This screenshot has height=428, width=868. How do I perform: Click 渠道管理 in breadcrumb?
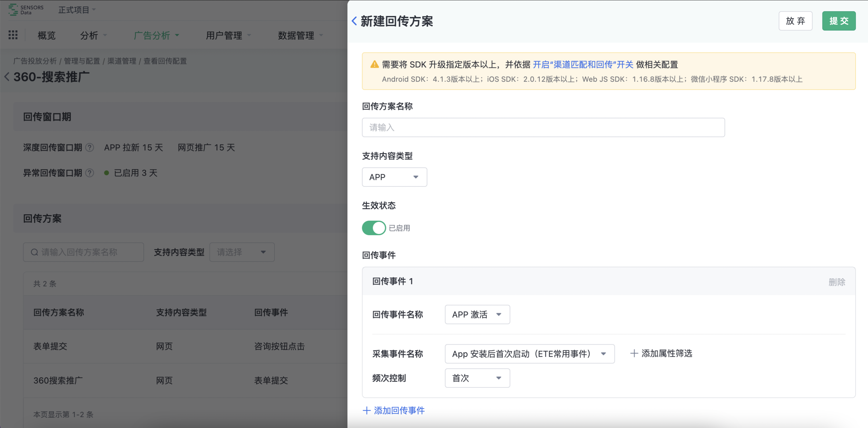tap(122, 61)
